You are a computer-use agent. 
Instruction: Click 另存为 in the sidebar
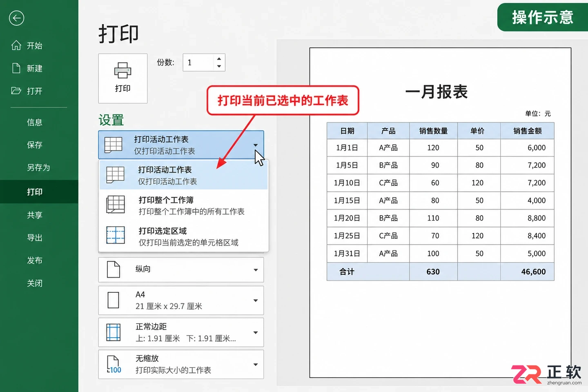click(x=38, y=167)
